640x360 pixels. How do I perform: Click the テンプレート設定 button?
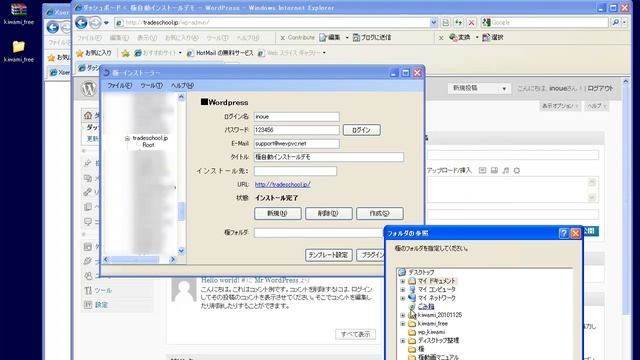(329, 255)
